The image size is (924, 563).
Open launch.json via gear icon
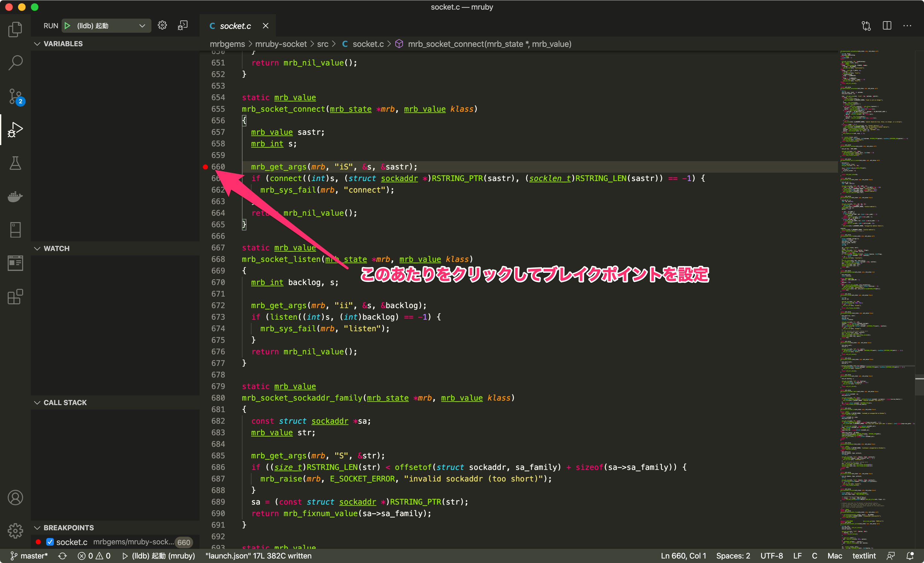(x=162, y=25)
